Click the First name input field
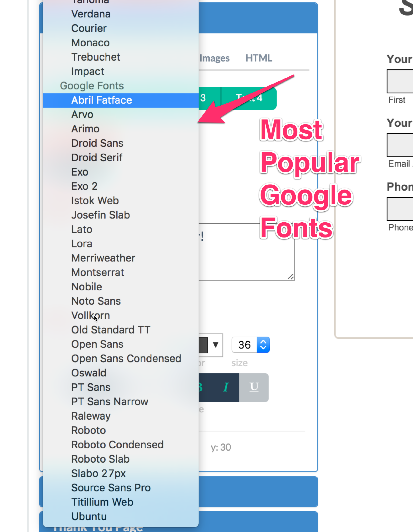Screen dimensions: 413x532 point(400,81)
